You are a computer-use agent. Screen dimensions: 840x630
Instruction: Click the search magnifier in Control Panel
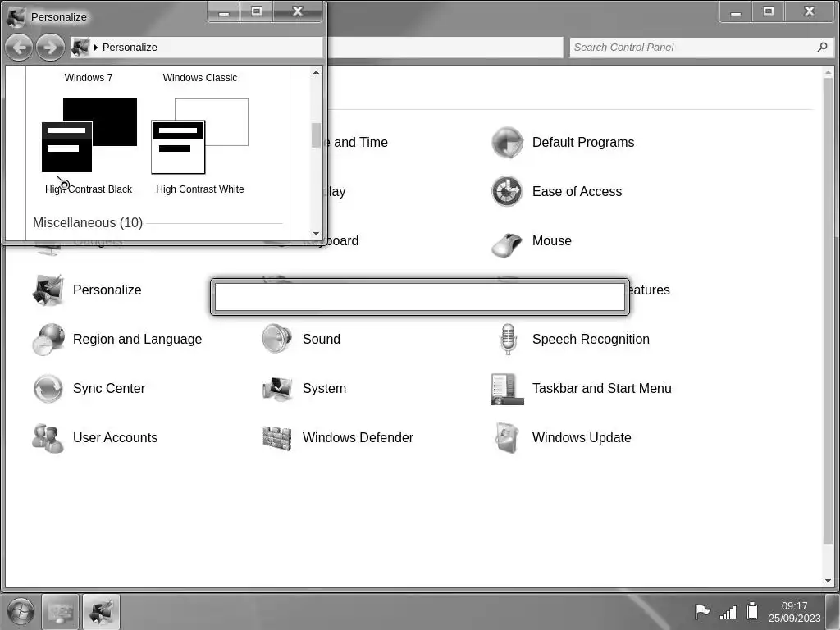tap(822, 47)
